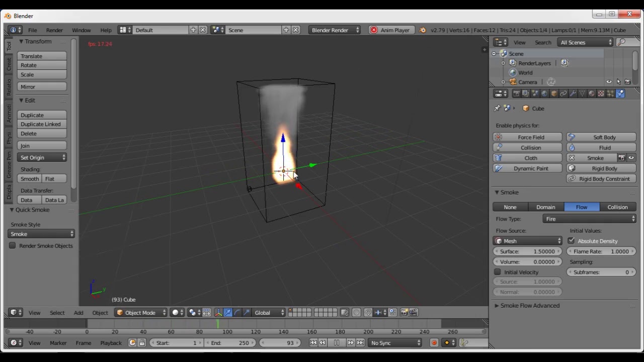Adjust the Surface value slider
This screenshot has height=362, width=644.
click(528, 251)
